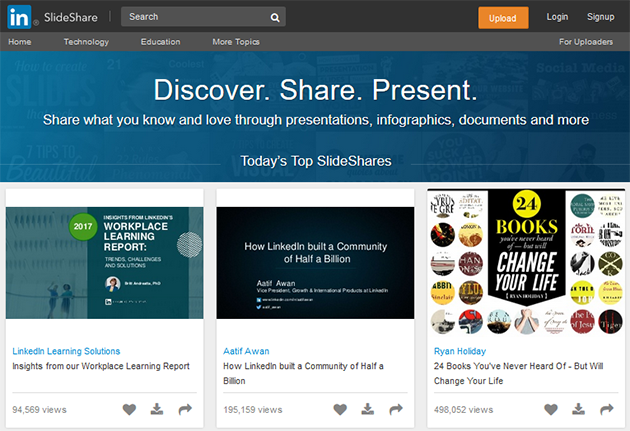
Task: Like the Workplace Learning Report slideshow
Action: point(129,409)
